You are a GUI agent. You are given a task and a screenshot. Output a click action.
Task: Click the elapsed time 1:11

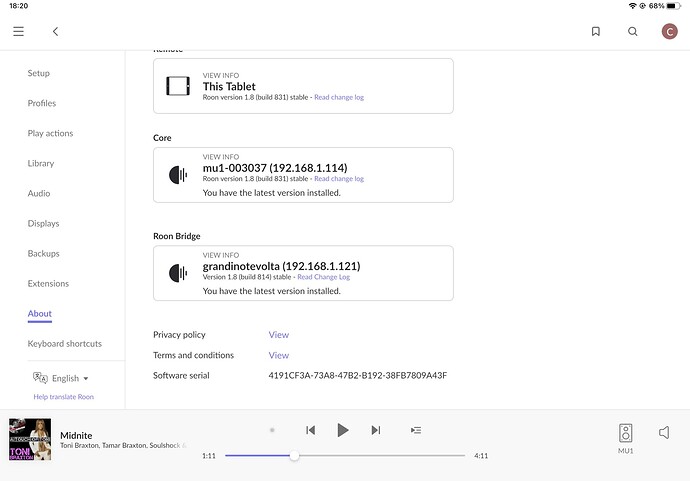[x=209, y=456]
